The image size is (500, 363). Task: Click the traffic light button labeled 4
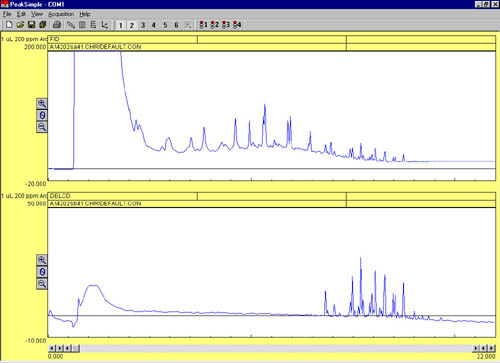coord(237,25)
